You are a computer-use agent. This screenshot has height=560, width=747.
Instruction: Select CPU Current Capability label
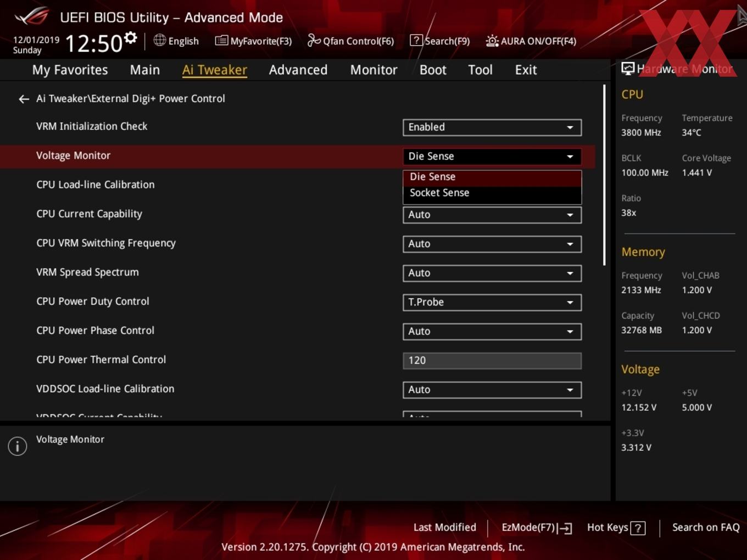tap(89, 214)
